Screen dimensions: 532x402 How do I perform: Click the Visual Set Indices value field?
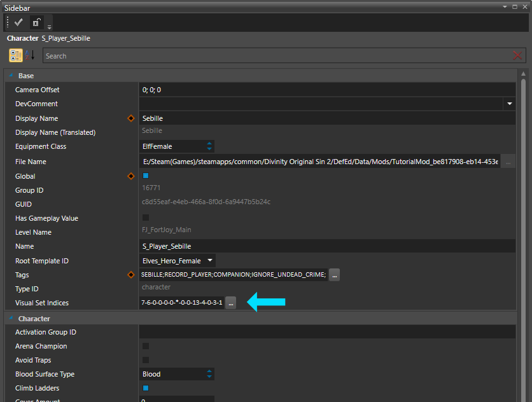[181, 302]
